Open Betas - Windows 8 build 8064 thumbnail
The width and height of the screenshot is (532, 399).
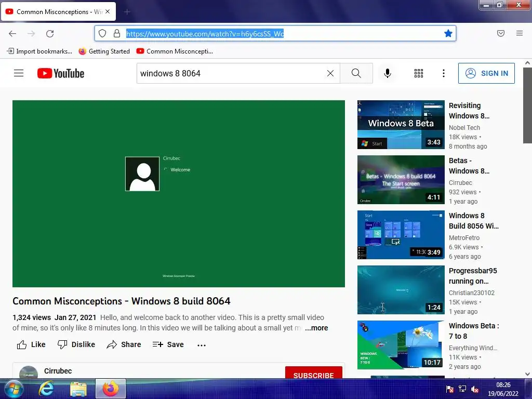click(401, 180)
